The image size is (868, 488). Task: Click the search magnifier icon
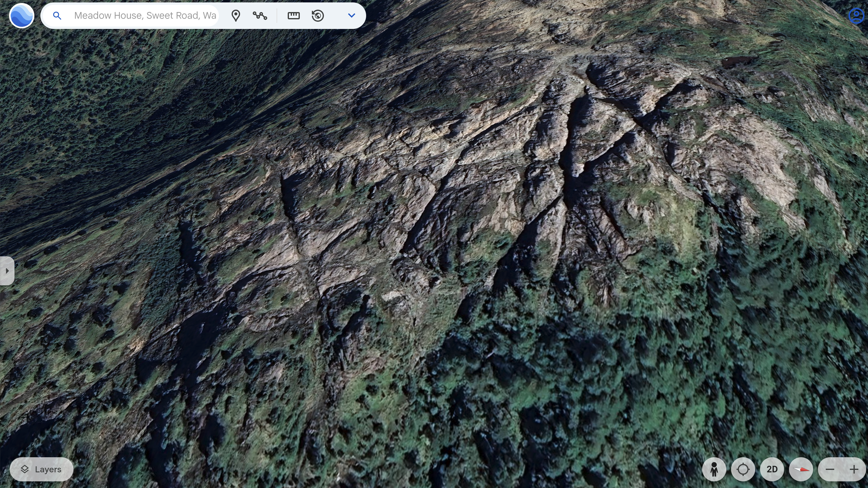pos(57,15)
